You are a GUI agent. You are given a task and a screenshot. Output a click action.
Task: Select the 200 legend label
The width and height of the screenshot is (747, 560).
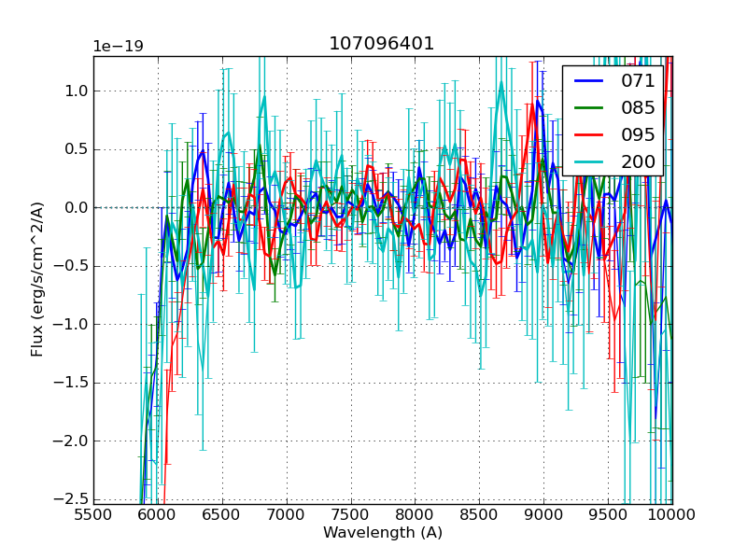pyautogui.click(x=638, y=161)
